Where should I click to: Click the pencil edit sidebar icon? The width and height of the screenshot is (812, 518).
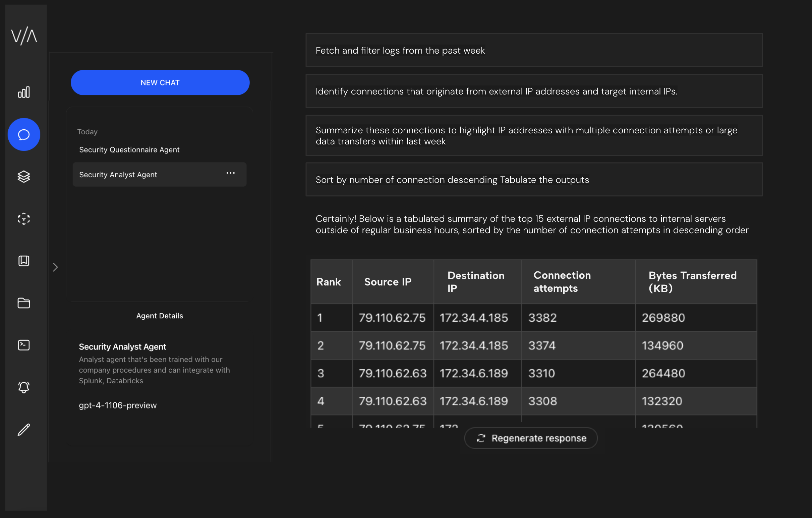(x=23, y=430)
